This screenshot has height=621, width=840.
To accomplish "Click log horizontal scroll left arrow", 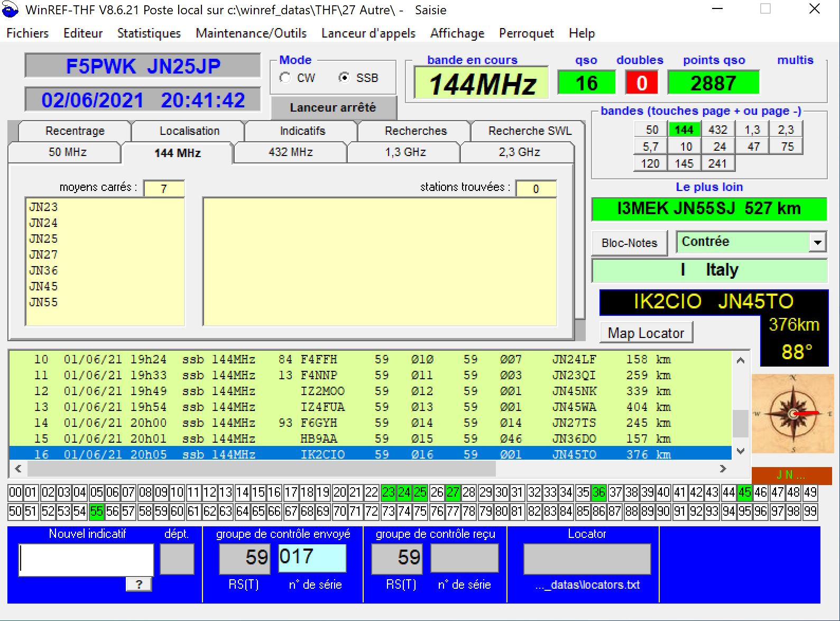I will 19,469.
